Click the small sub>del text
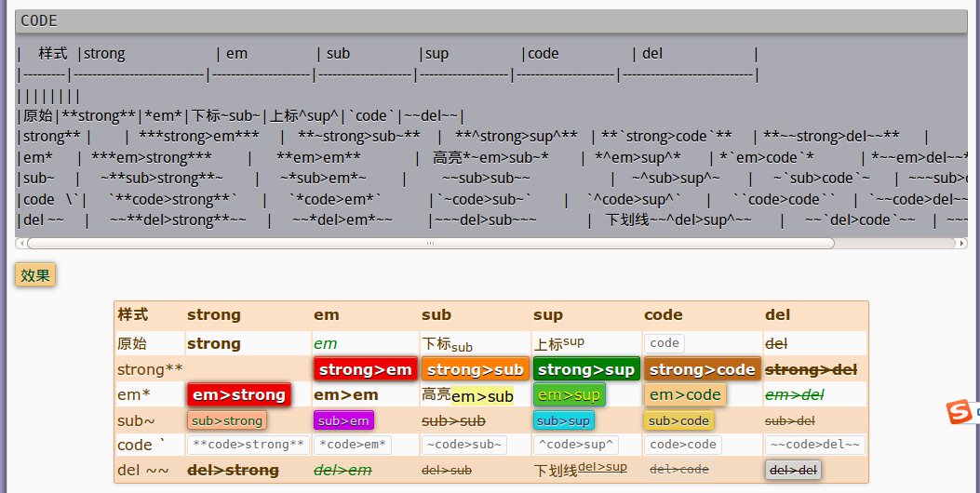The height and width of the screenshot is (493, 980). 790,421
